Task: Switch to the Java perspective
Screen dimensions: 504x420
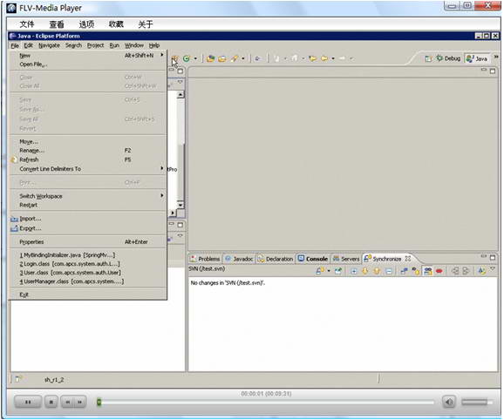Action: click(477, 58)
